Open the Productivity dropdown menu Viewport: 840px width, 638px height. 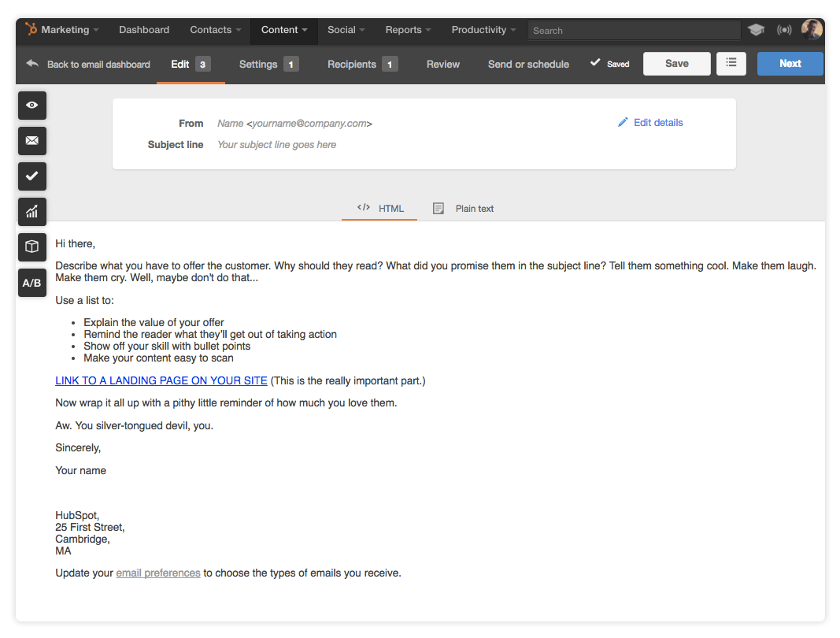point(483,30)
